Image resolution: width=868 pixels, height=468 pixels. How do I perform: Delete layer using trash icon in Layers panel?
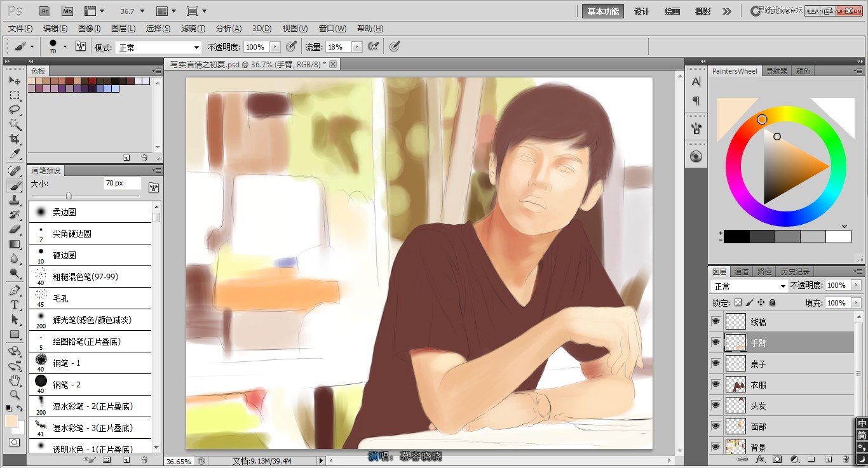(845, 458)
